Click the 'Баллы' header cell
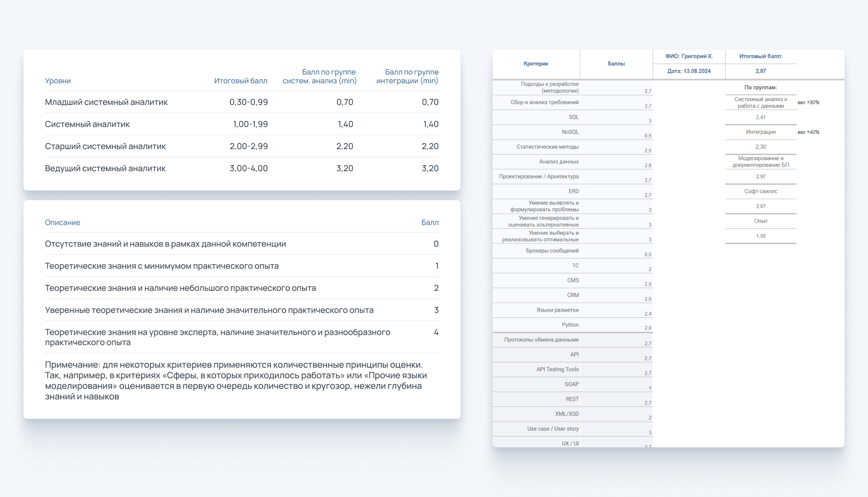The width and height of the screenshot is (868, 497). (x=616, y=64)
